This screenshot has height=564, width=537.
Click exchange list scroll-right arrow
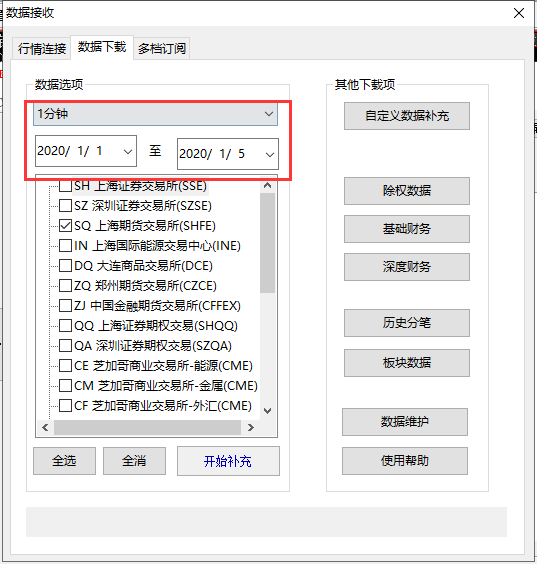(x=251, y=427)
